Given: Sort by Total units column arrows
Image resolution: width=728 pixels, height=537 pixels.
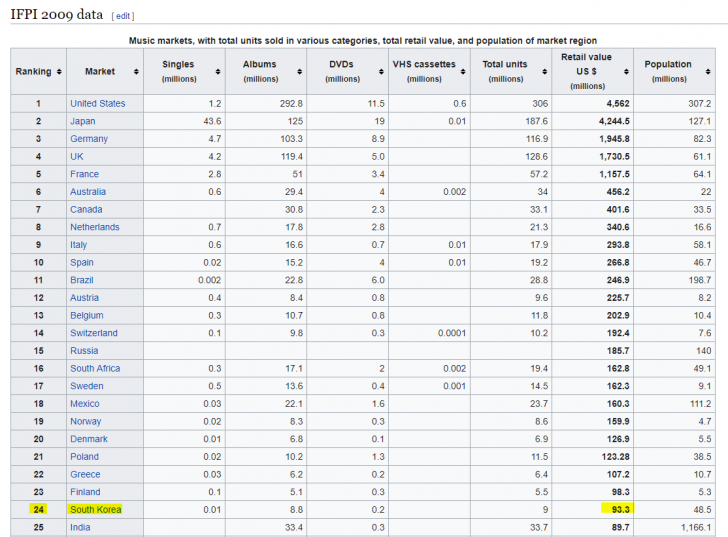Looking at the screenshot, I should 545,72.
